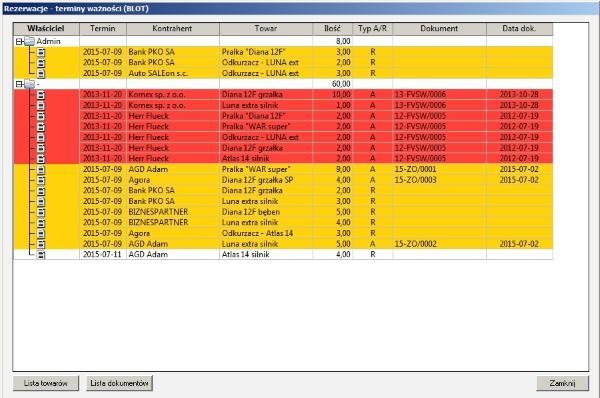Click date 2013-10-28 in Diana 12F grzałka row

pyautogui.click(x=519, y=95)
